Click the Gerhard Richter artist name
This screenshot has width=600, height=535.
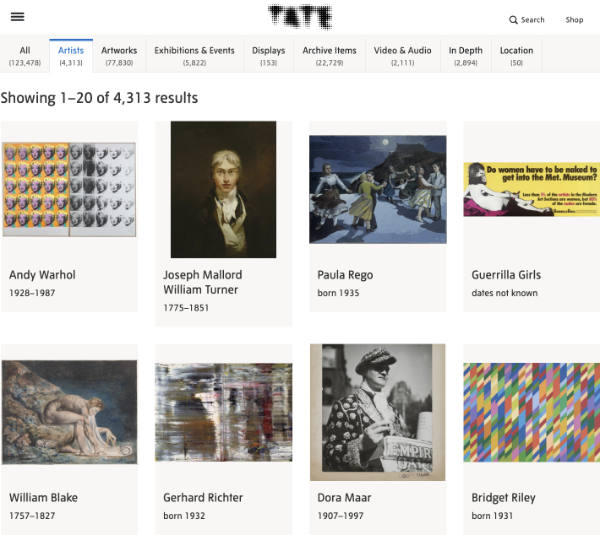click(x=203, y=497)
